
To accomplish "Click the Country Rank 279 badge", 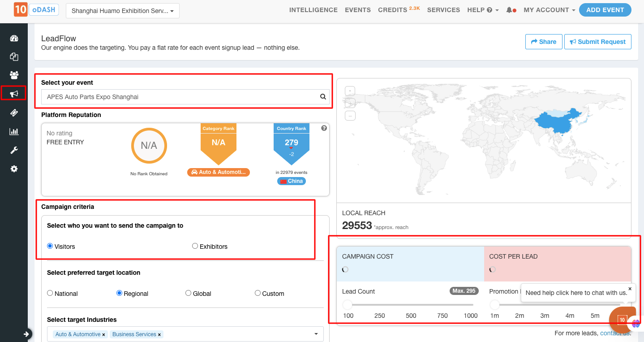I will click(292, 144).
